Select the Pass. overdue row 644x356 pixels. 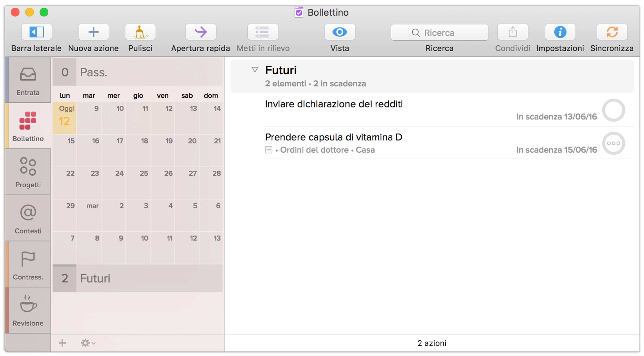pos(138,72)
